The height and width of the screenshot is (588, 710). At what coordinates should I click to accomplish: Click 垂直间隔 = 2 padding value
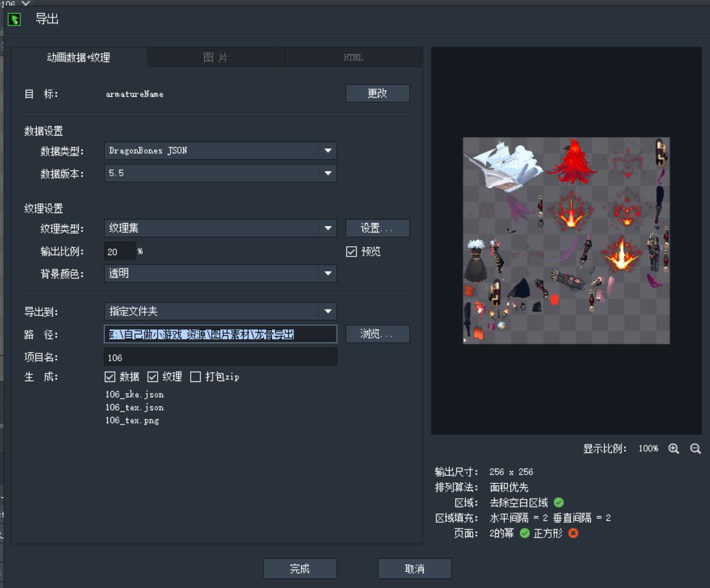[582, 518]
